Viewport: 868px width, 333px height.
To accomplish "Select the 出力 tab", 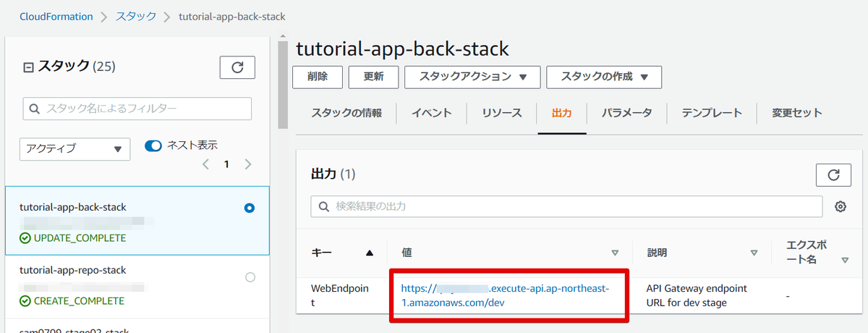I will click(561, 114).
